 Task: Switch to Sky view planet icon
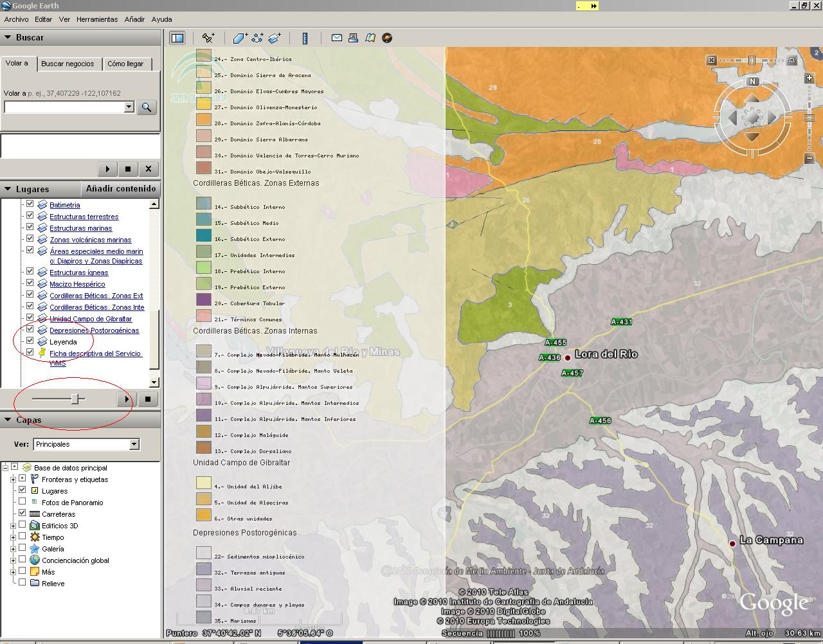387,38
